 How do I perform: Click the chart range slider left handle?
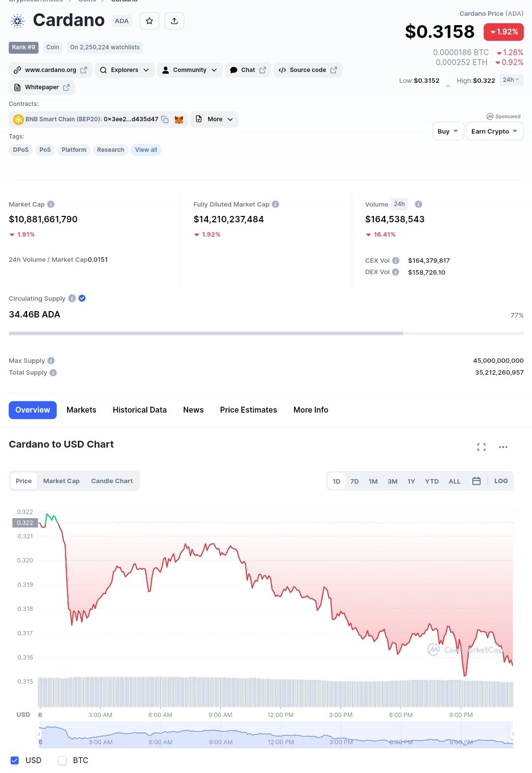pyautogui.click(x=39, y=734)
